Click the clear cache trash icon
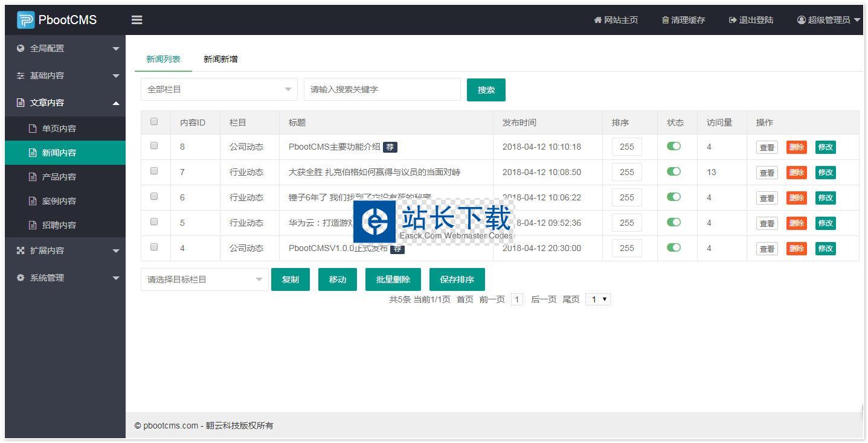Screen dimensions: 868x443 665,20
